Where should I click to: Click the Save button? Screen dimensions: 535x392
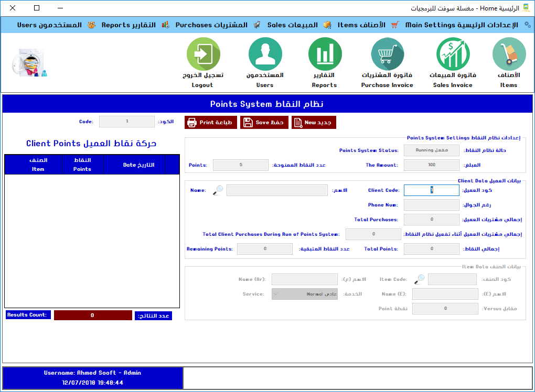point(264,123)
